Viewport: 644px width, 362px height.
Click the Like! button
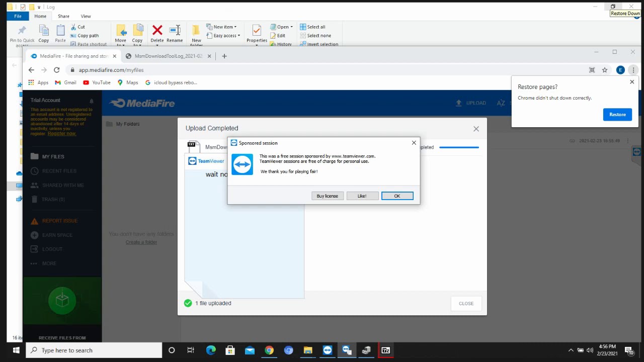[x=362, y=196]
